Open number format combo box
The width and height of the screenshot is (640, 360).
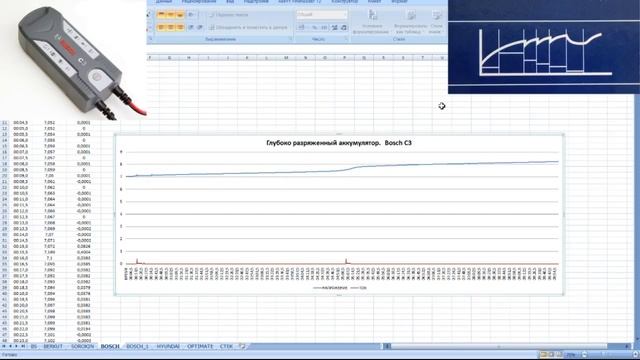tap(322, 15)
